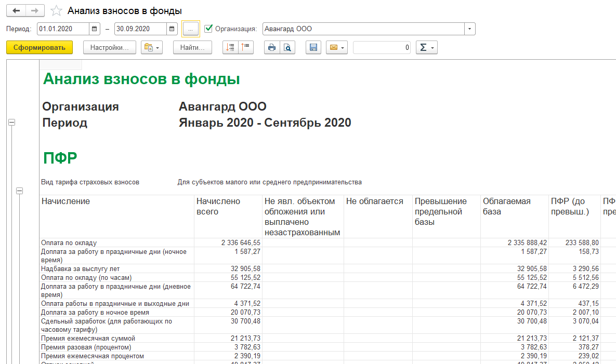Click the Найти... search button
Image resolution: width=616 pixels, height=364 pixels.
[x=192, y=47]
